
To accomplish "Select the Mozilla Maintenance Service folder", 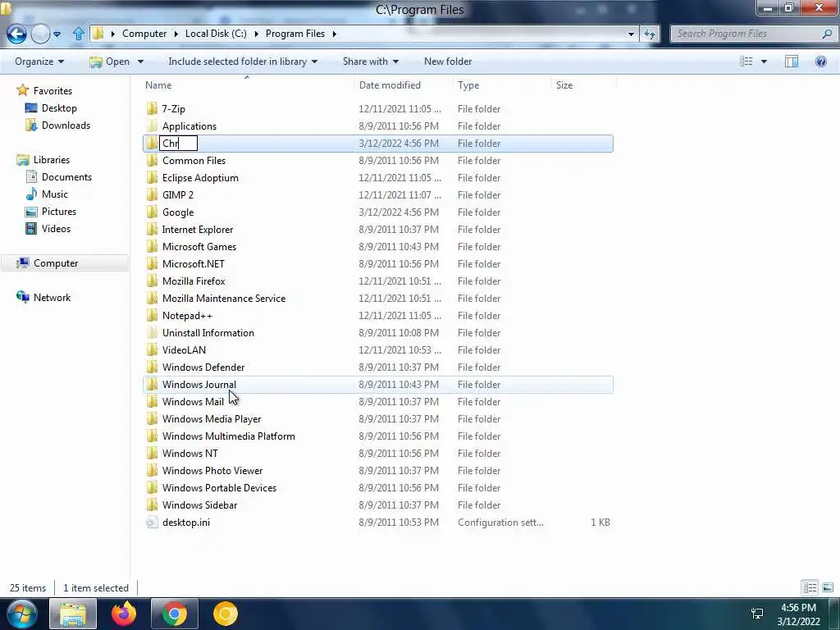I will click(377, 299).
